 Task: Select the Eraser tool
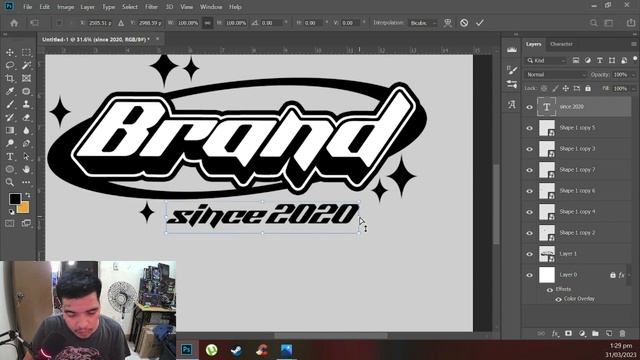(x=26, y=118)
